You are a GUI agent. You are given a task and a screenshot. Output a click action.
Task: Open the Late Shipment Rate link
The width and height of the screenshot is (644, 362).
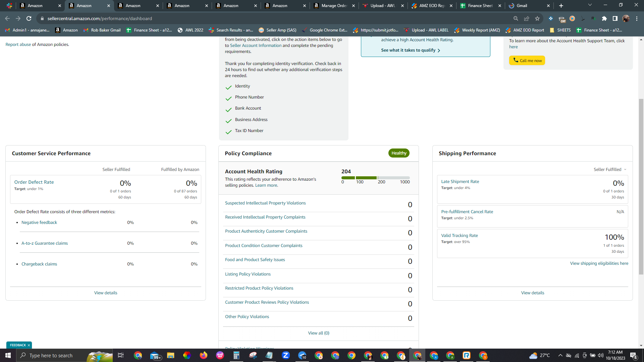(460, 182)
